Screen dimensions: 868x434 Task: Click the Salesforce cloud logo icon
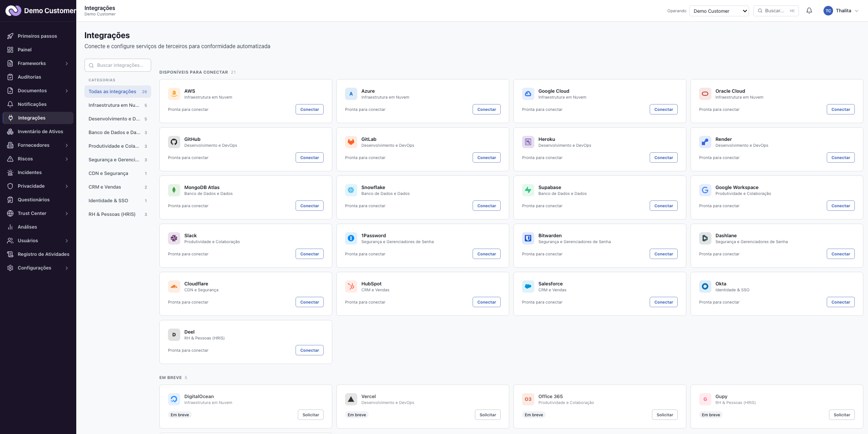pyautogui.click(x=528, y=286)
